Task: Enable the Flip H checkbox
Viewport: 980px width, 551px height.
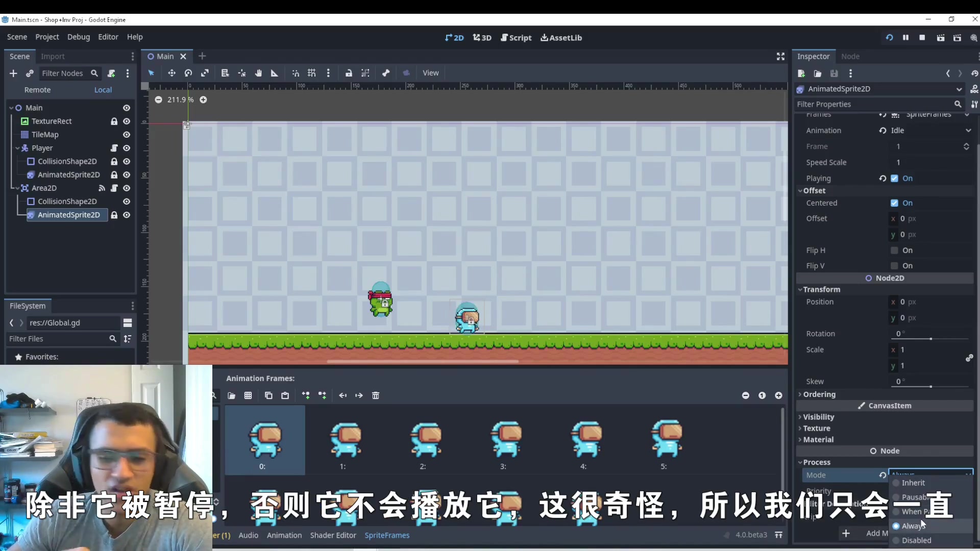Action: click(x=894, y=251)
